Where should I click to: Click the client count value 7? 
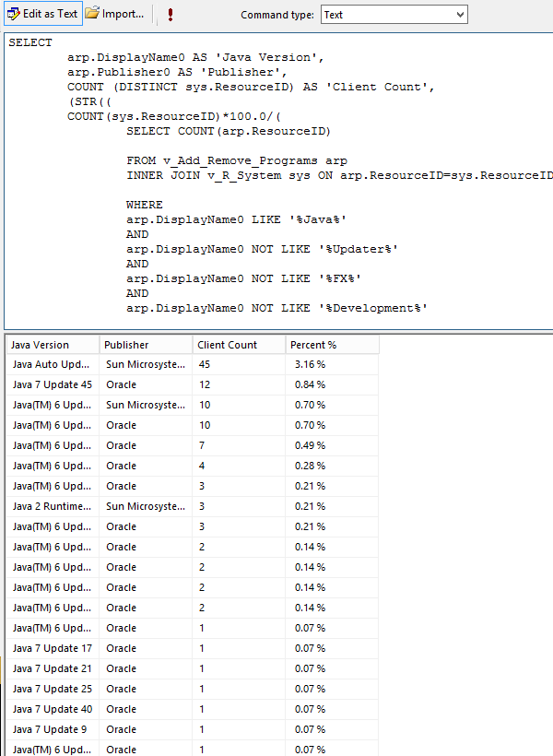tap(202, 445)
